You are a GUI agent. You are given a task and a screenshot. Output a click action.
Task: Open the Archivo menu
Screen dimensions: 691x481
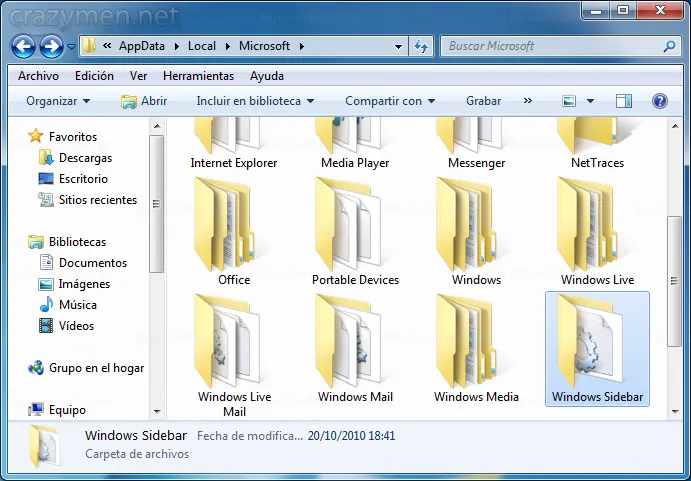click(38, 76)
